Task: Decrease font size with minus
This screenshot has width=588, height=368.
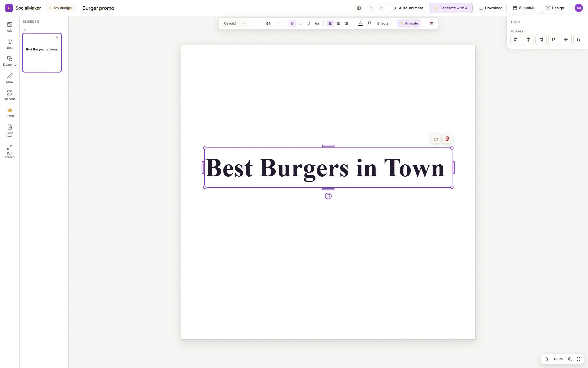Action: [258, 24]
